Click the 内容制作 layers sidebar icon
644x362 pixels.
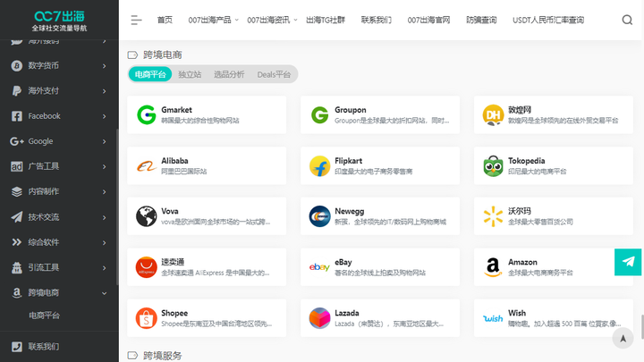click(16, 191)
